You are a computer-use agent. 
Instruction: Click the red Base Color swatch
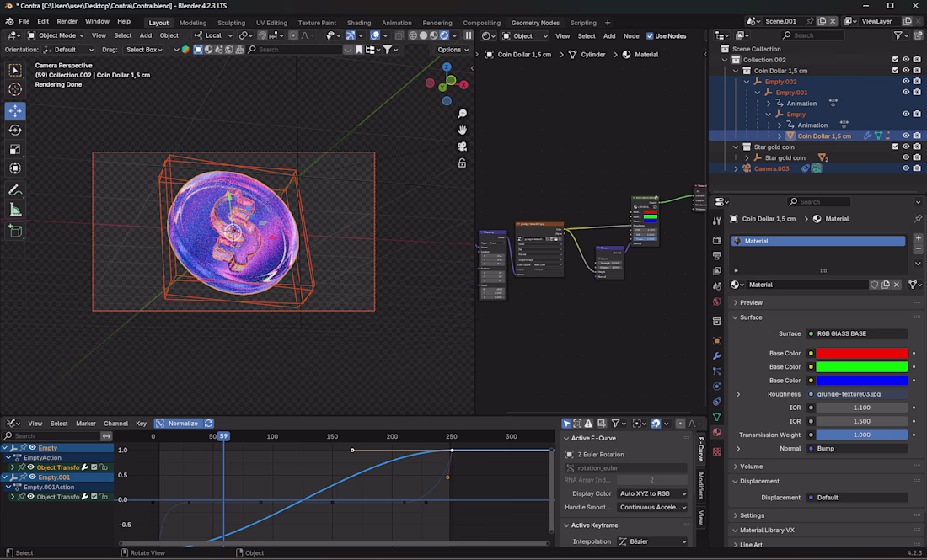coord(862,354)
